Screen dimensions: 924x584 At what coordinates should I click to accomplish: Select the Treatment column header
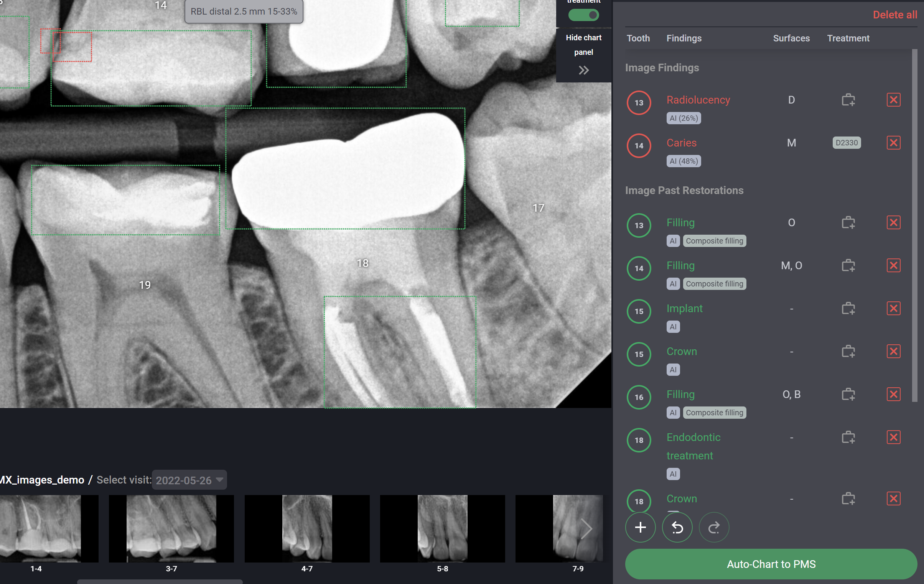point(848,38)
